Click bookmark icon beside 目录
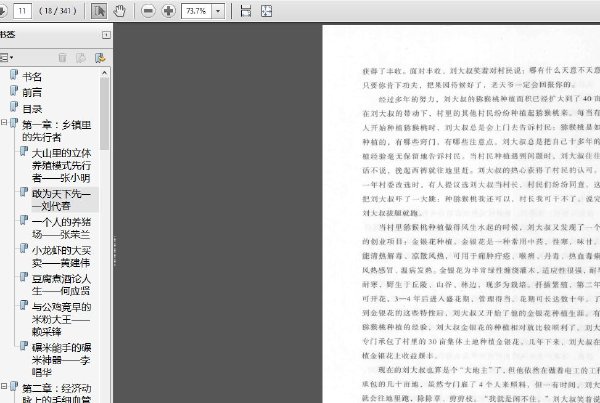This screenshot has width=600, height=403. click(x=14, y=106)
